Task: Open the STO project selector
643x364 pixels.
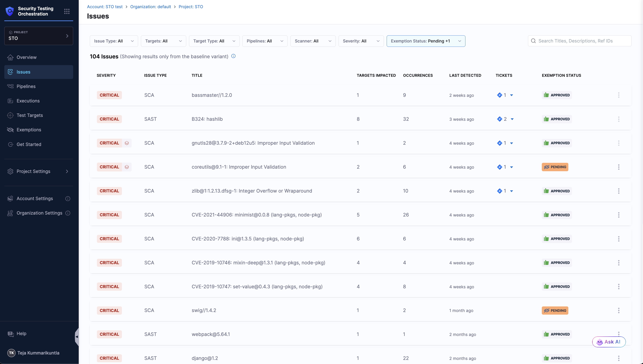Action: point(38,36)
